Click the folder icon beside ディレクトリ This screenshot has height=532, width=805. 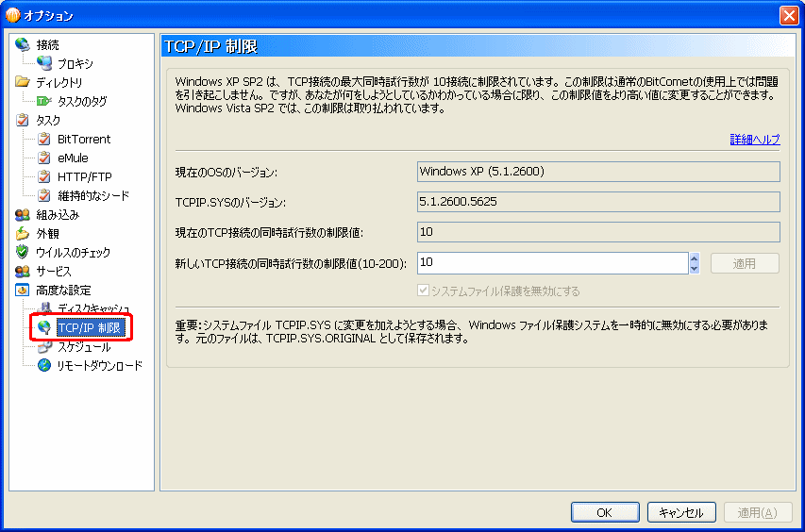(x=22, y=82)
